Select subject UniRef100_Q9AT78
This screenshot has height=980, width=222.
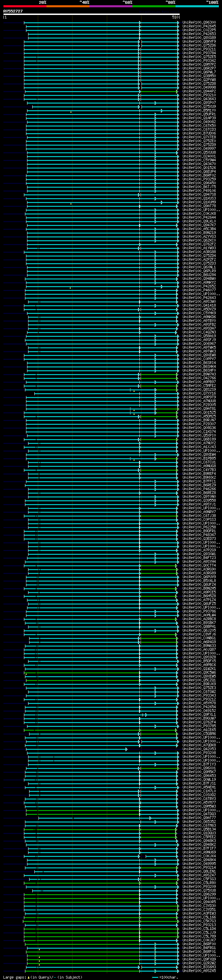[x=199, y=206]
